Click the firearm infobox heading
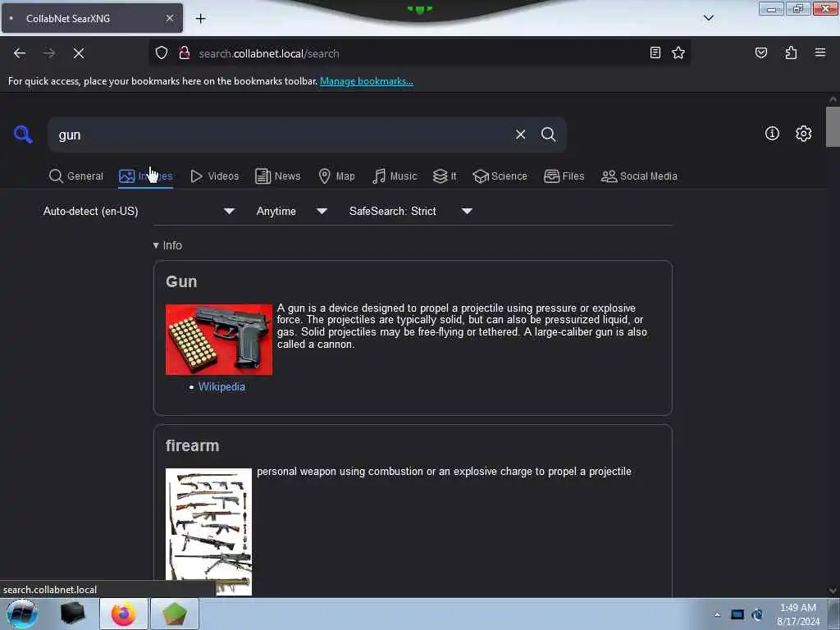The image size is (840, 630). tap(192, 445)
